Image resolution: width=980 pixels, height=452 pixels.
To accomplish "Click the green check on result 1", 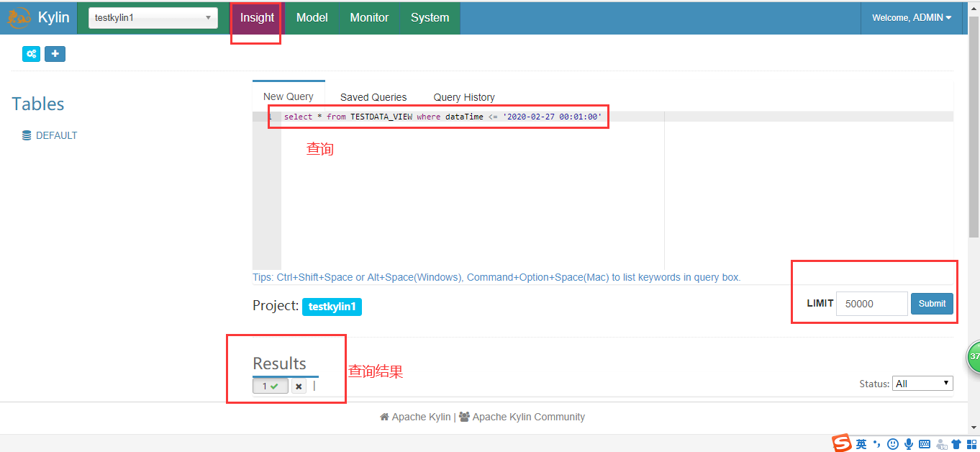I will pyautogui.click(x=275, y=387).
